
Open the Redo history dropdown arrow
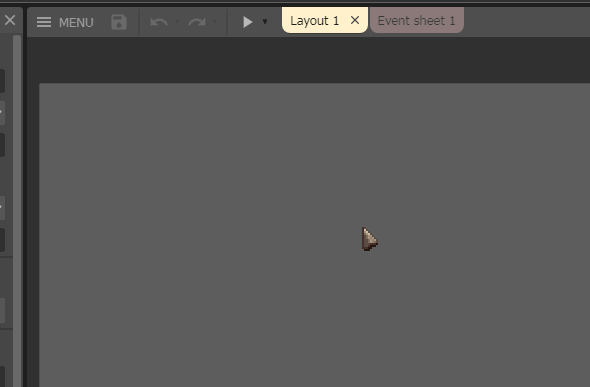(x=215, y=22)
